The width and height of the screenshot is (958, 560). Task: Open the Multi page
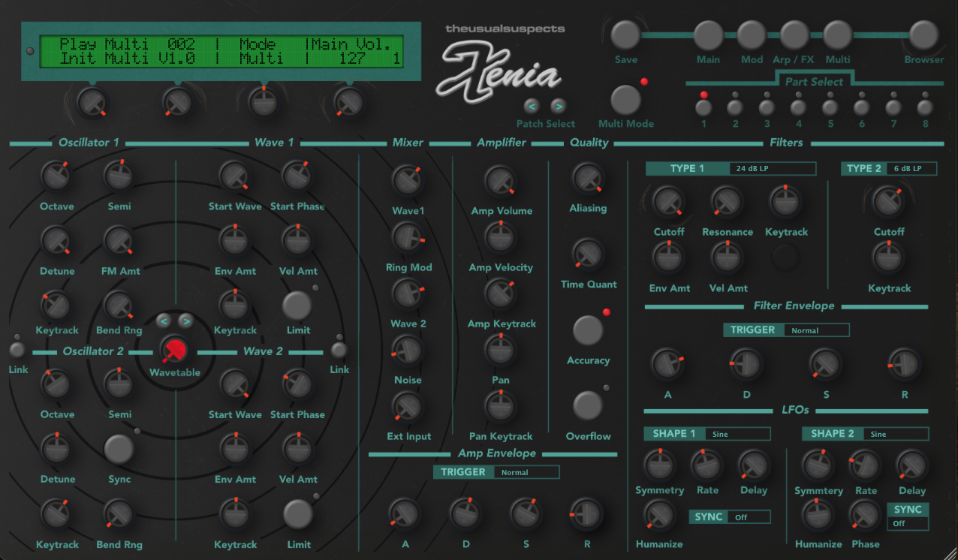[838, 35]
